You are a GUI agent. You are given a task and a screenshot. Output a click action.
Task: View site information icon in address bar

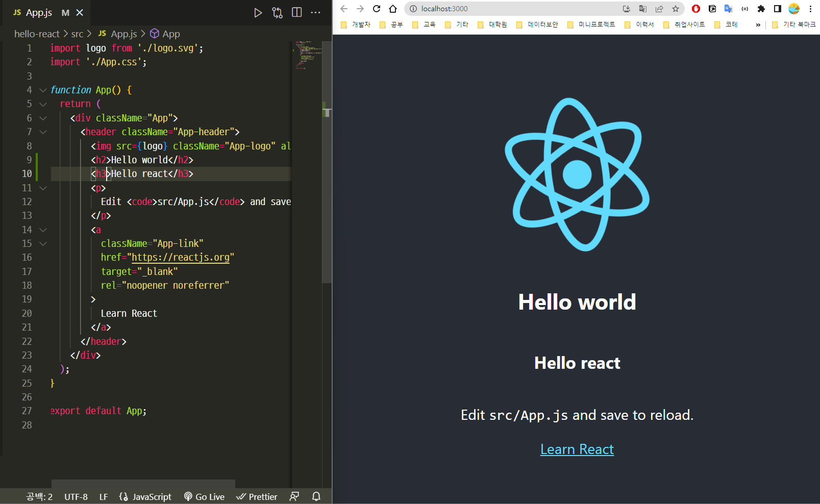pyautogui.click(x=413, y=9)
